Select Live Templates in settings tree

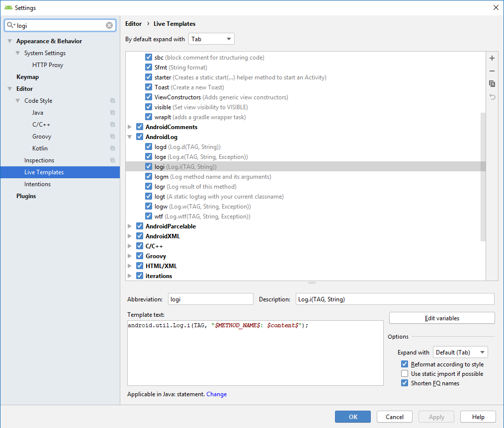[60, 172]
